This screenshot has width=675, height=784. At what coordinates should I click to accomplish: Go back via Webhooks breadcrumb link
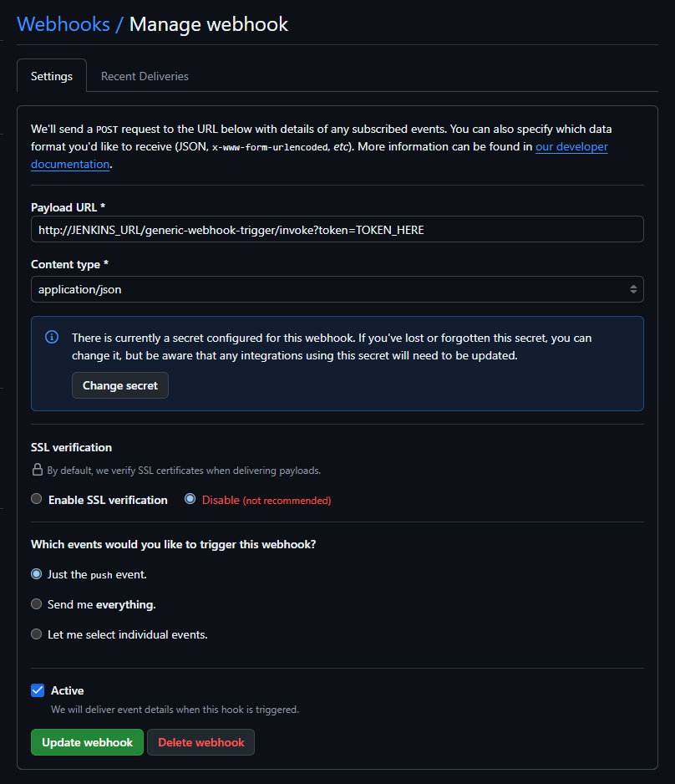tap(63, 24)
